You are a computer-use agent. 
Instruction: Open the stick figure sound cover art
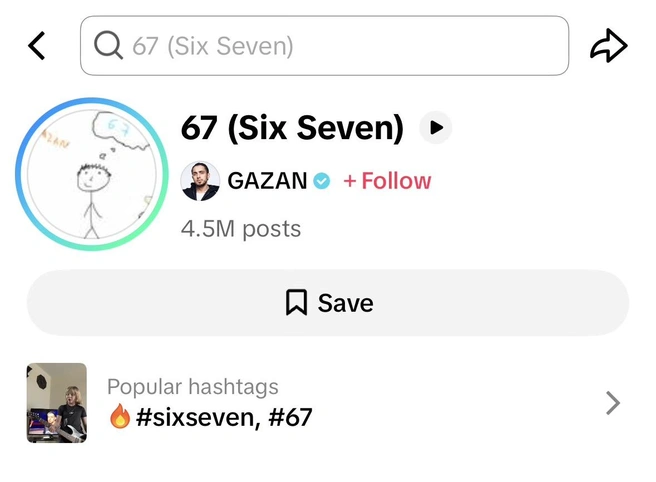pos(92,174)
